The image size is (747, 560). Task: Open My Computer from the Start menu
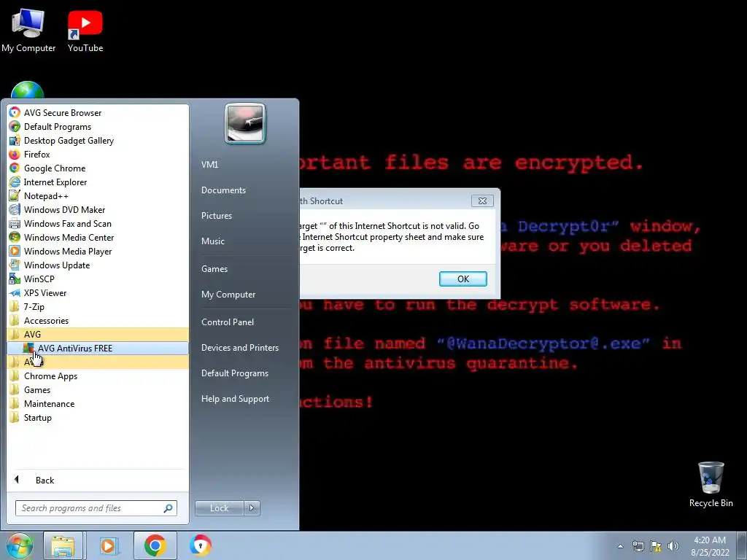point(246,295)
